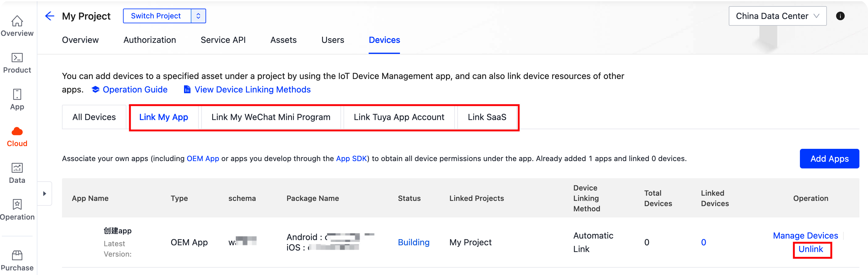Click the Linked Projects column header

pos(476,198)
